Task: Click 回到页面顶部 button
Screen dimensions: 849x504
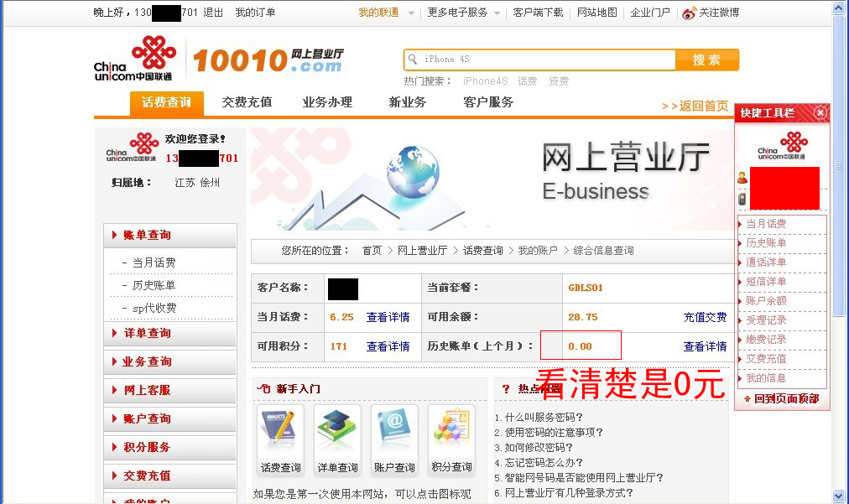Action: coord(782,399)
